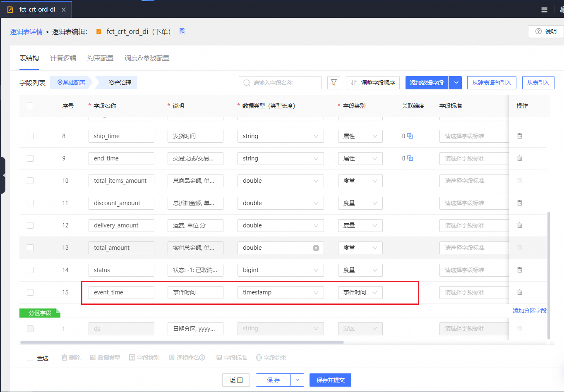564x392 pixels.
Task: Check the 全选 select-all checkbox
Action: tap(30, 358)
